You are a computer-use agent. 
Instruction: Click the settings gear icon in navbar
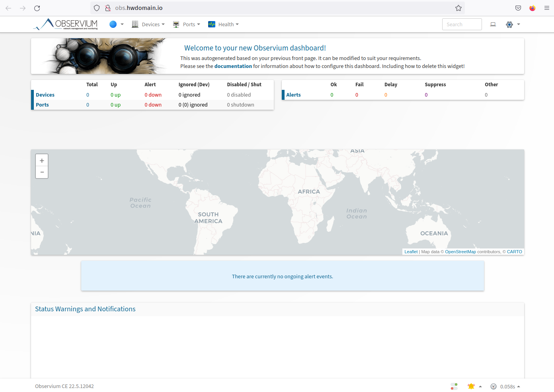tap(509, 24)
